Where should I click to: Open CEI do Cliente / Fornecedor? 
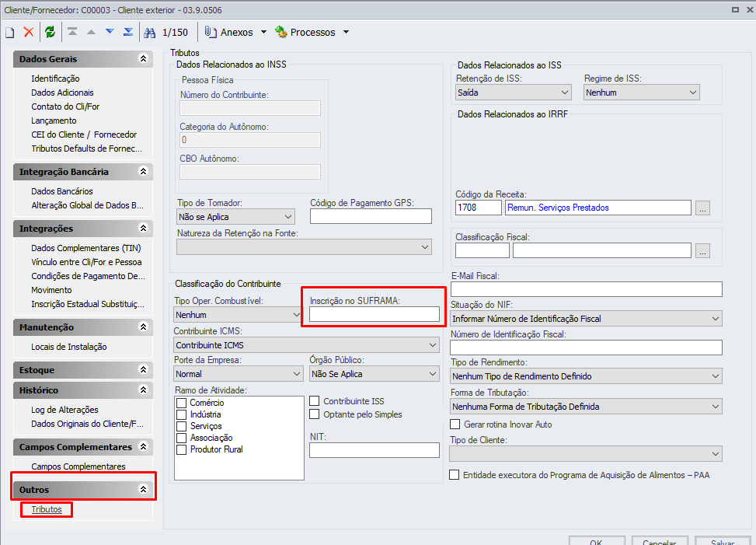click(84, 135)
